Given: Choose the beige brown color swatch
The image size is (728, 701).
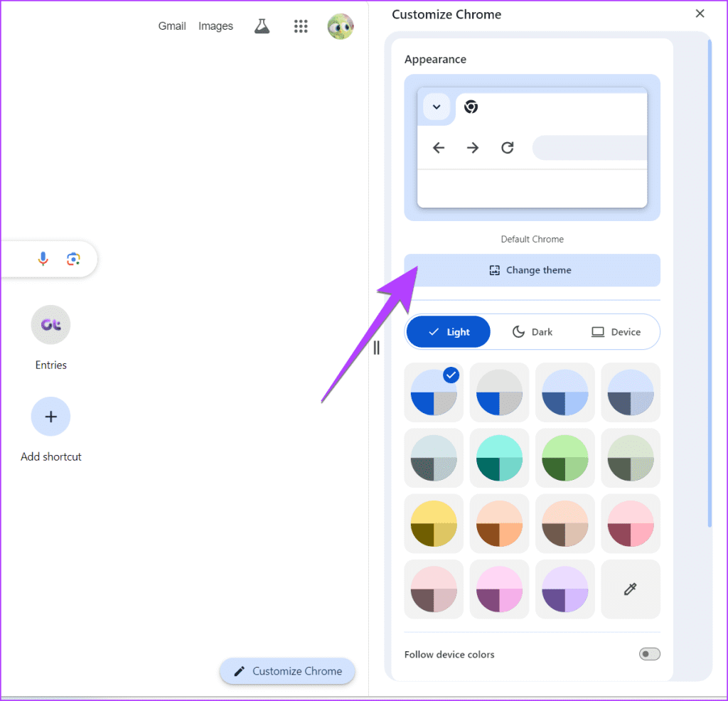Looking at the screenshot, I should pos(564,524).
